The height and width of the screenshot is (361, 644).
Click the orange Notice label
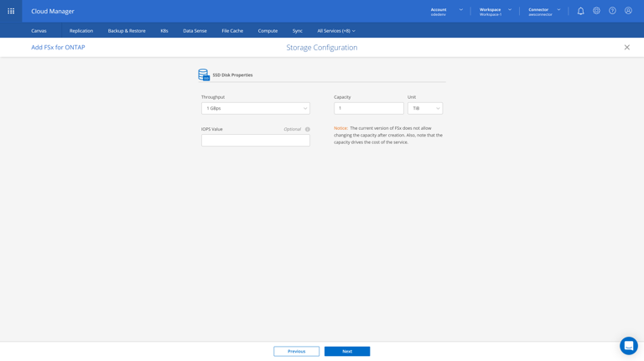coord(341,128)
